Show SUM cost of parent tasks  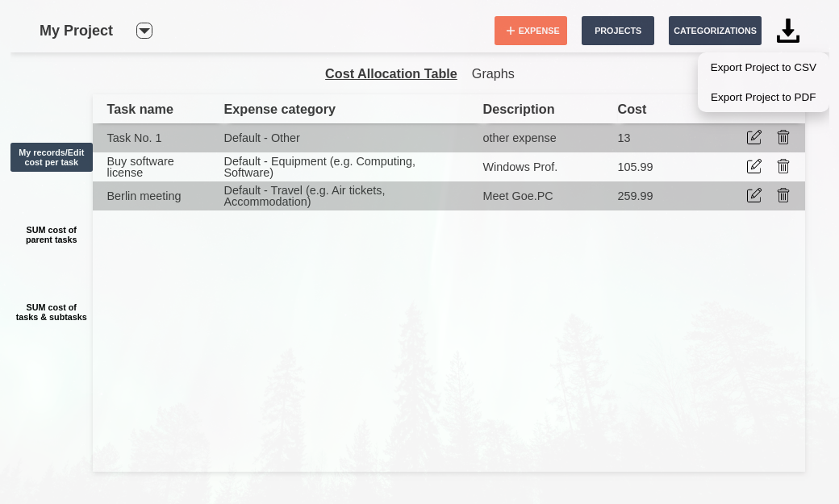[52, 235]
